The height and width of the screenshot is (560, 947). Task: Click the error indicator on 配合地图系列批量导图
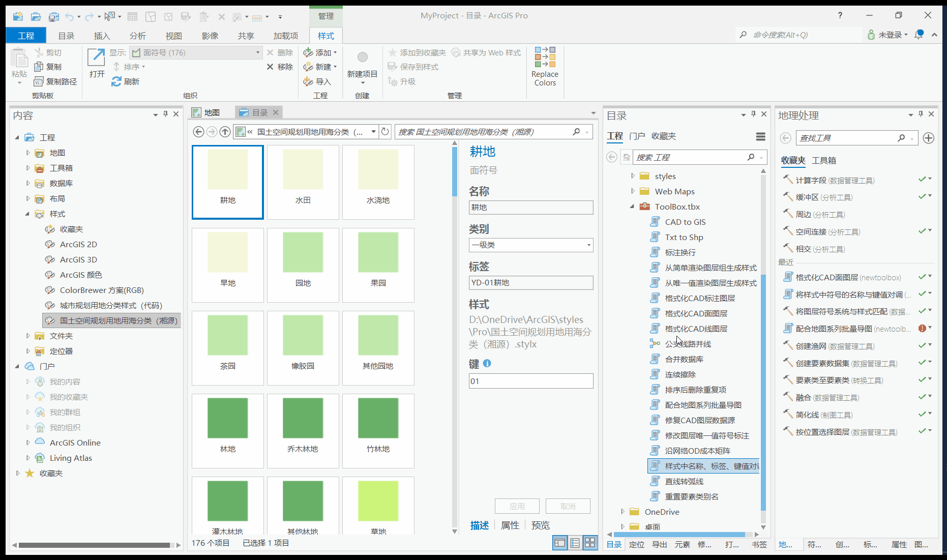click(922, 329)
